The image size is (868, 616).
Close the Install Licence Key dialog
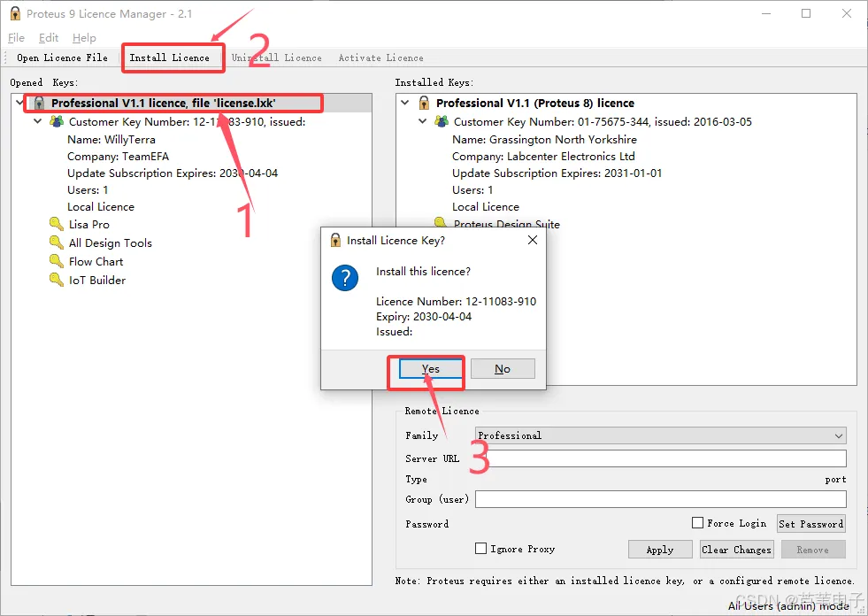533,240
